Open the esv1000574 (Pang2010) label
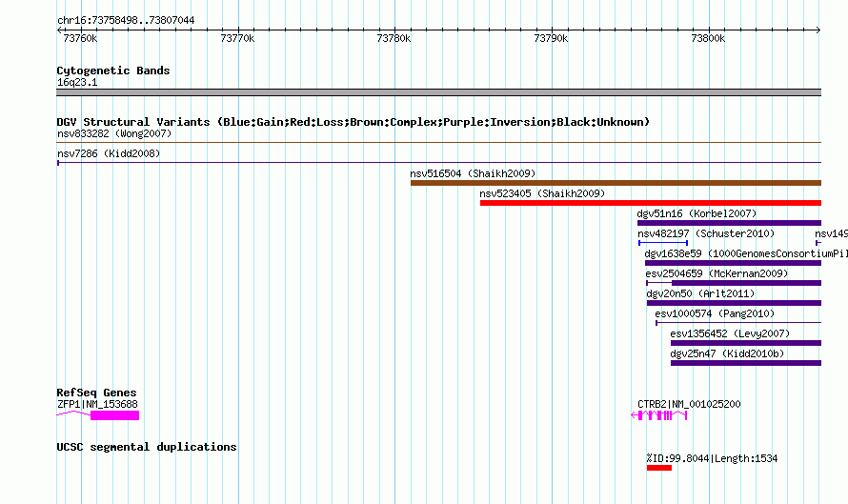 (x=715, y=313)
